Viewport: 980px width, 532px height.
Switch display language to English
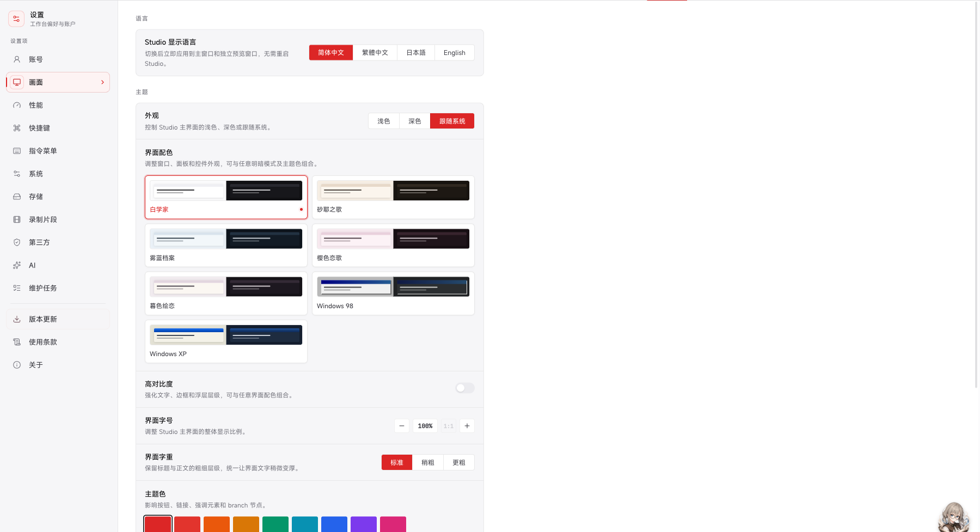pyautogui.click(x=455, y=52)
